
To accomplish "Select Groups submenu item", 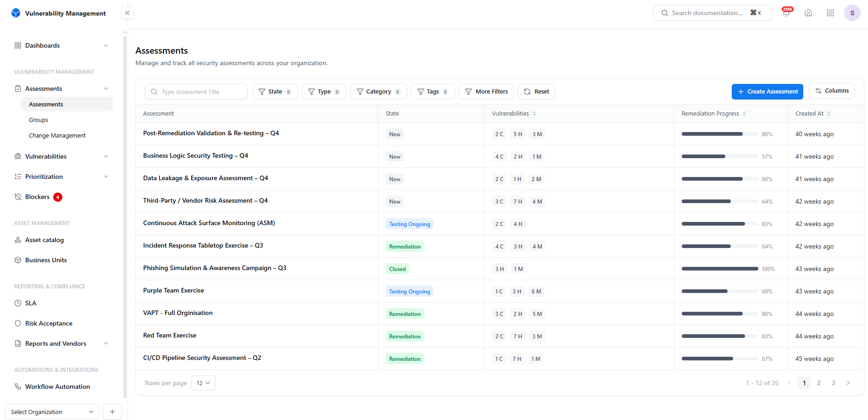I will (x=39, y=120).
